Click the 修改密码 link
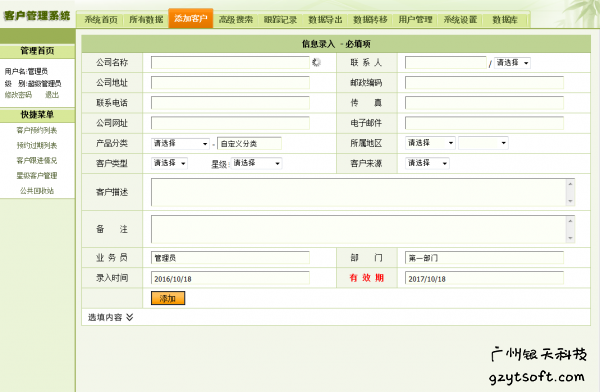 tap(18, 95)
